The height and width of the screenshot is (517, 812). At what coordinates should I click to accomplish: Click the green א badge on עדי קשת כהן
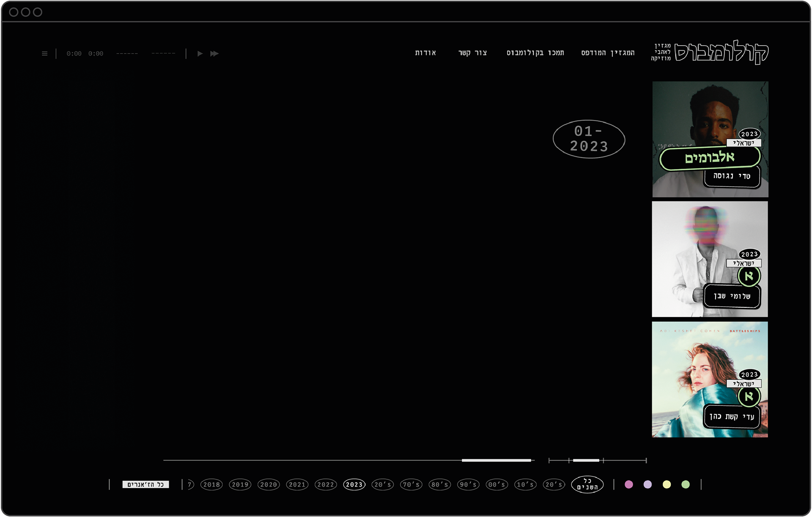click(749, 397)
